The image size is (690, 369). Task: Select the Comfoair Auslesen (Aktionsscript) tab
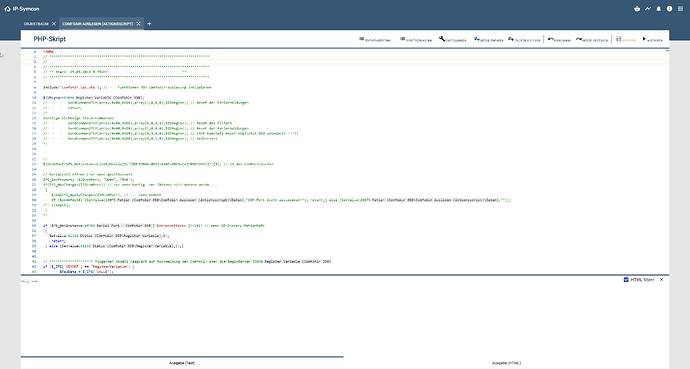click(97, 24)
